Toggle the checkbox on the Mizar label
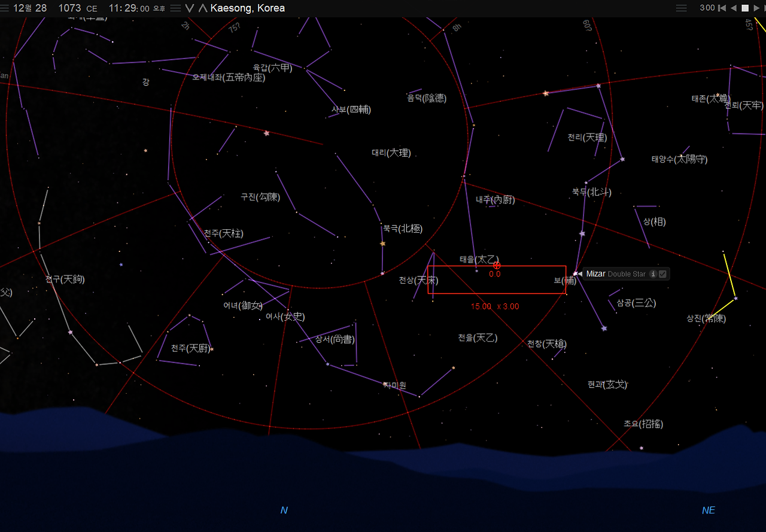This screenshot has width=766, height=532. tap(662, 274)
